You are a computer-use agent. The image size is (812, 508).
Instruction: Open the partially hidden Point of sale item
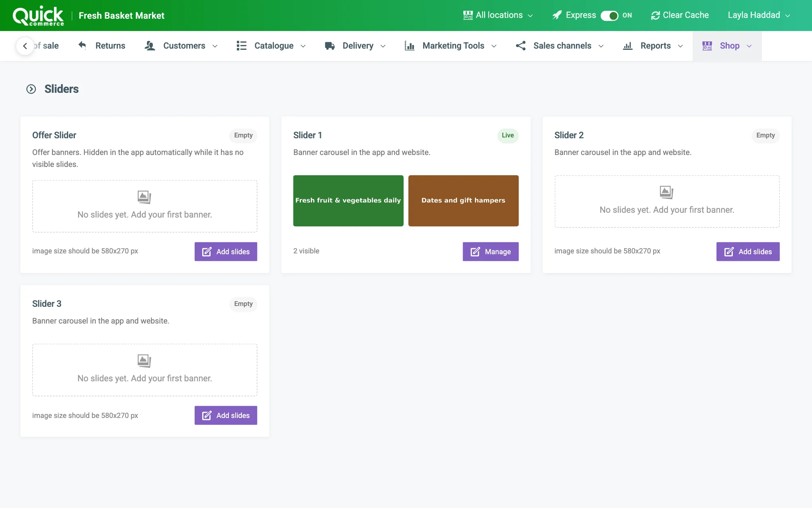pos(47,46)
